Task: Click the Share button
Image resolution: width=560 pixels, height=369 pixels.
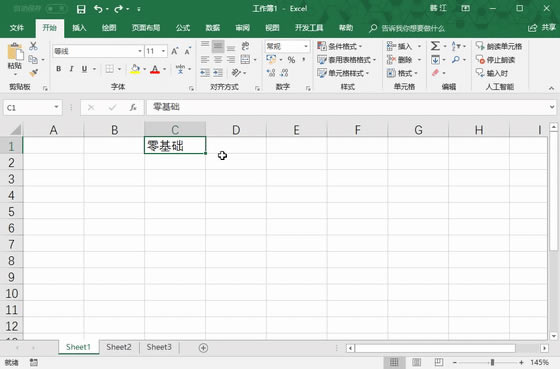Action: [542, 28]
